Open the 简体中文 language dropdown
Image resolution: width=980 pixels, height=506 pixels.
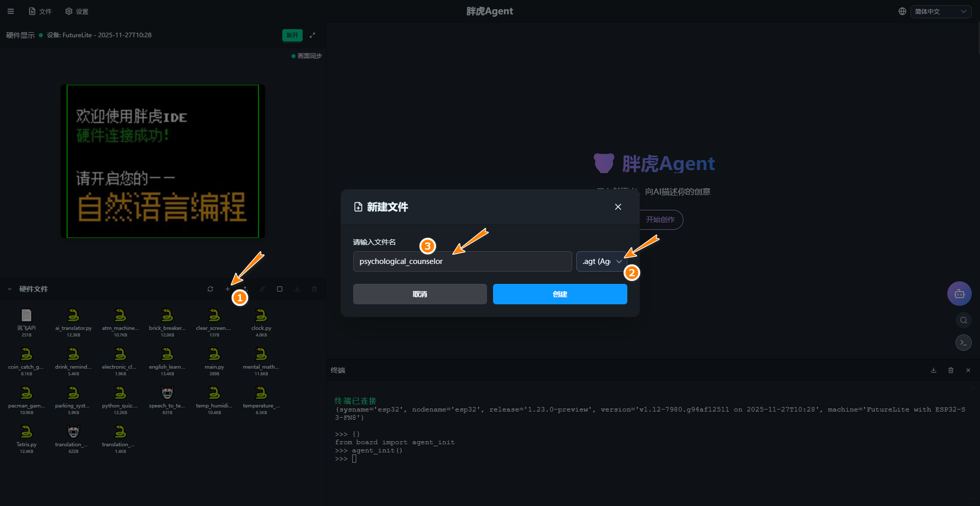pyautogui.click(x=940, y=11)
